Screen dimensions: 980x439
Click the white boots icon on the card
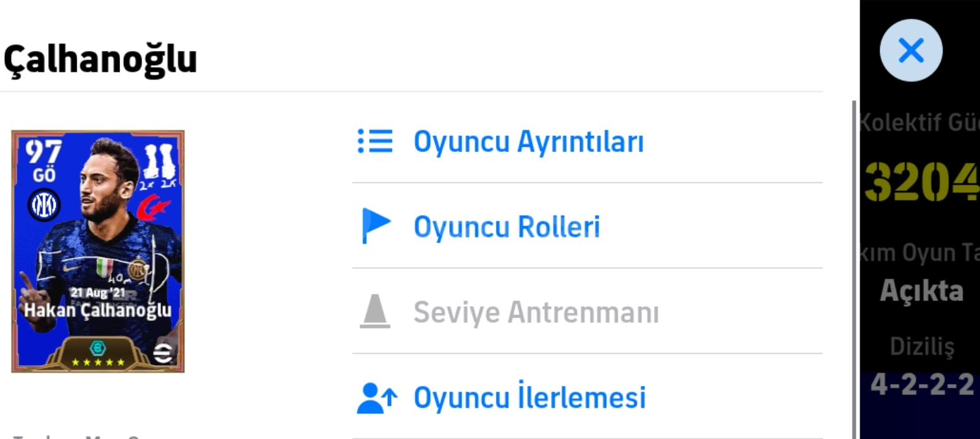click(x=158, y=163)
